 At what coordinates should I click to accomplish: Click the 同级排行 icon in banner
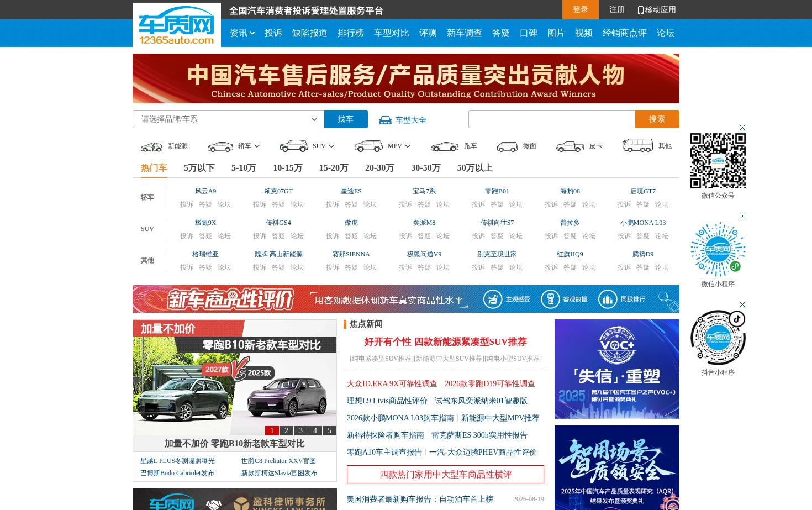coord(608,299)
